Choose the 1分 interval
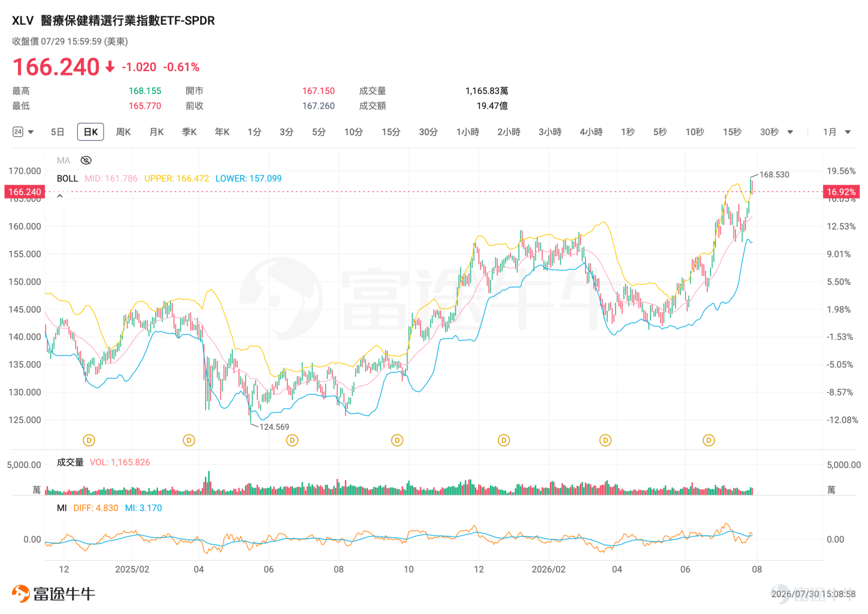Image resolution: width=868 pixels, height=614 pixels. (254, 132)
